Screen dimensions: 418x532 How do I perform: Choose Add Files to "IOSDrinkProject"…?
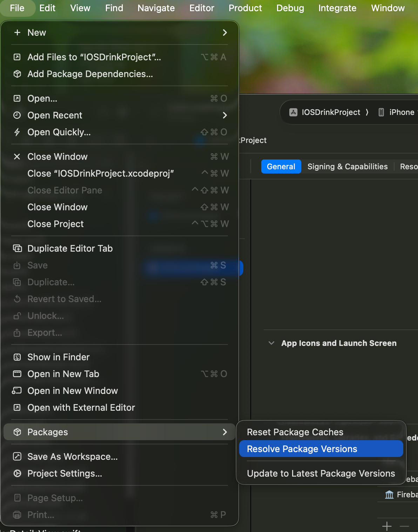pyautogui.click(x=119, y=57)
